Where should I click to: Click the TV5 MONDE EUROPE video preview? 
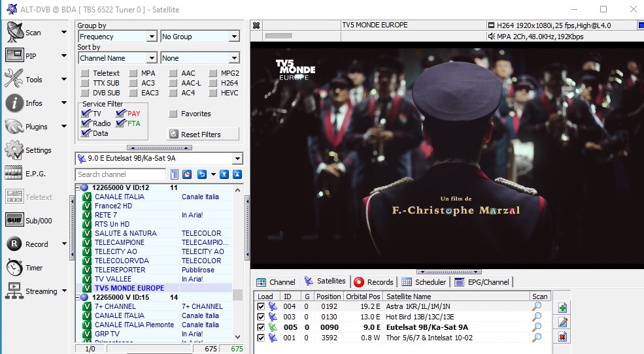(447, 155)
